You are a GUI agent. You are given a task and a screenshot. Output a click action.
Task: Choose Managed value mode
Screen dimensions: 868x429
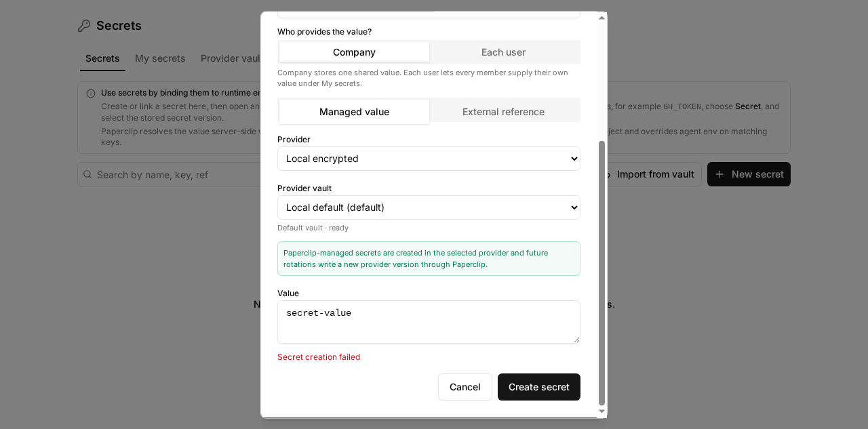pyautogui.click(x=354, y=112)
